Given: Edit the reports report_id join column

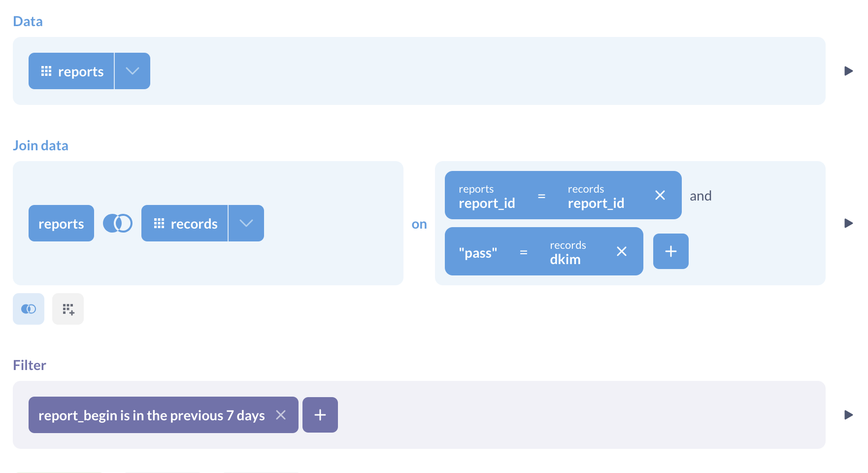Looking at the screenshot, I should coord(487,196).
